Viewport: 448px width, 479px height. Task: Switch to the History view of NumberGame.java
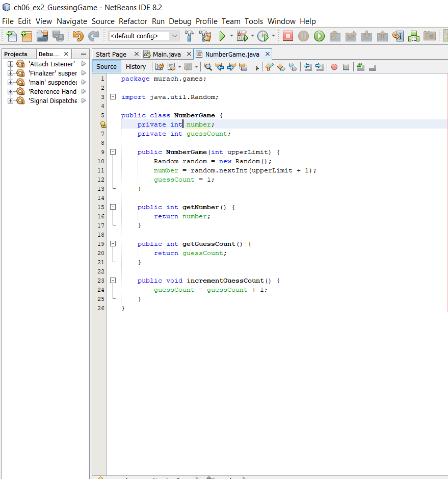point(136,66)
